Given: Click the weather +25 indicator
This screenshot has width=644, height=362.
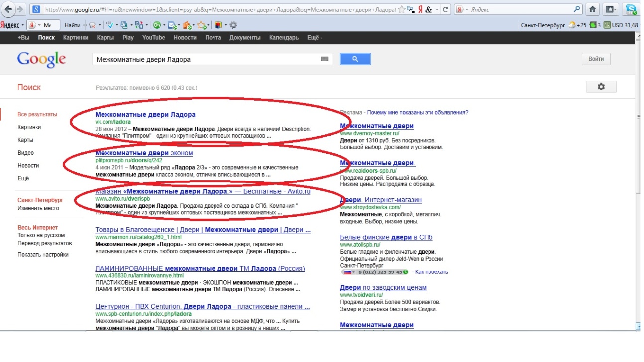Looking at the screenshot, I should [578, 25].
